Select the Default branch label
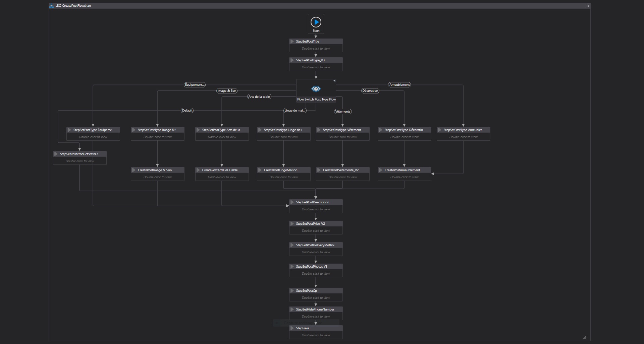644x344 pixels. [187, 111]
